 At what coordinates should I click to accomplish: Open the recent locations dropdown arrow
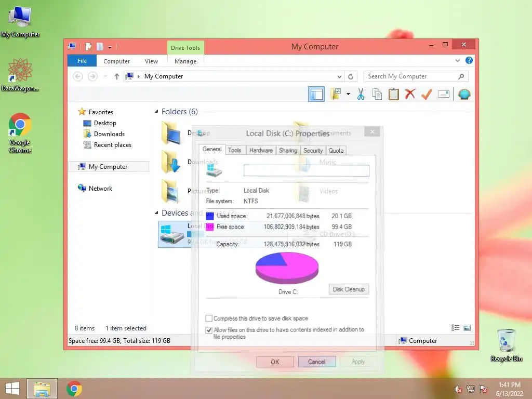pos(105,76)
